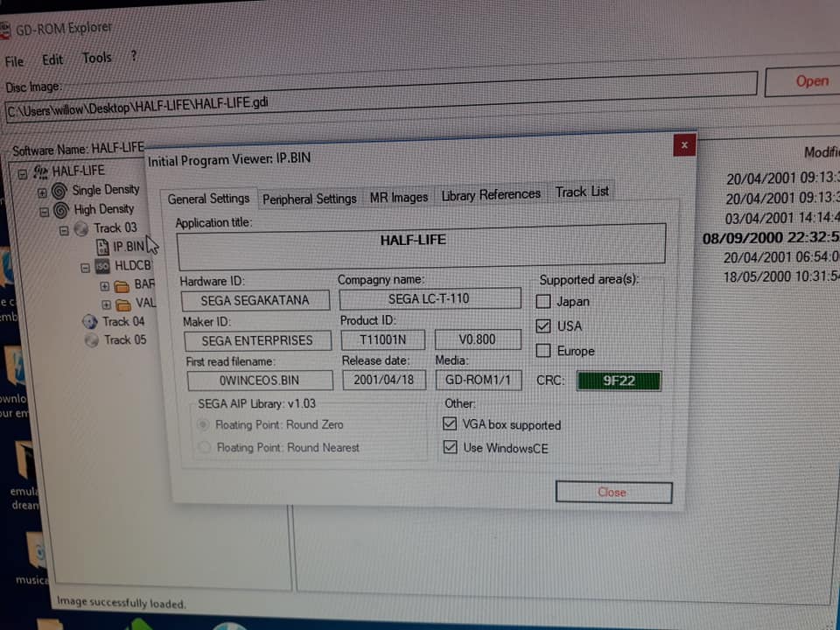Select Track 05 in the tree
This screenshot has width=840, height=630.
125,339
